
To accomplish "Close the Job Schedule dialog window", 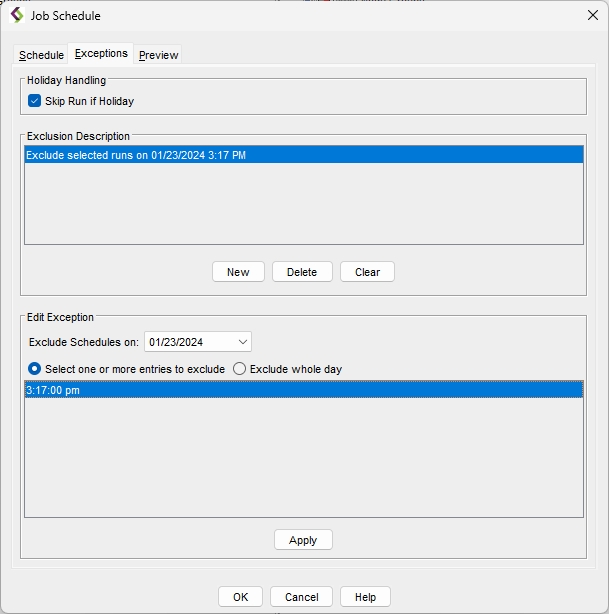I will tap(591, 15).
